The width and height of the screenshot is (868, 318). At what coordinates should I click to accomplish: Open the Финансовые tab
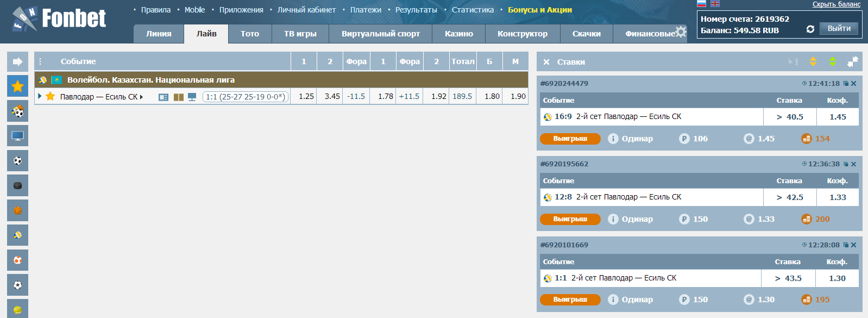650,34
